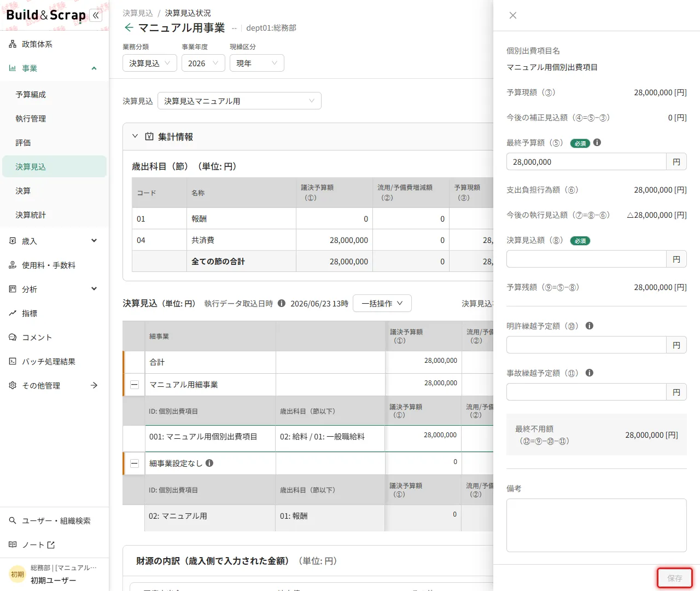Image resolution: width=700 pixels, height=591 pixels.
Task: Click the 分析 icon in the sidebar
Action: point(13,289)
